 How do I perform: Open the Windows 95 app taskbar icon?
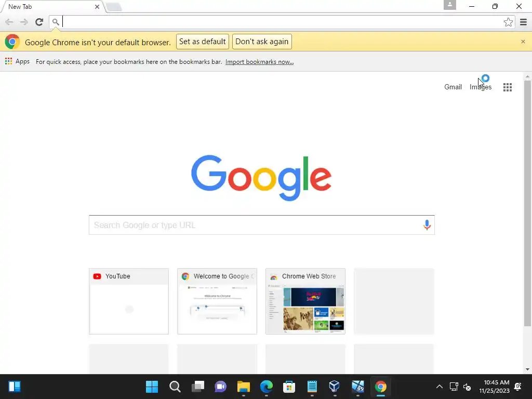357,387
